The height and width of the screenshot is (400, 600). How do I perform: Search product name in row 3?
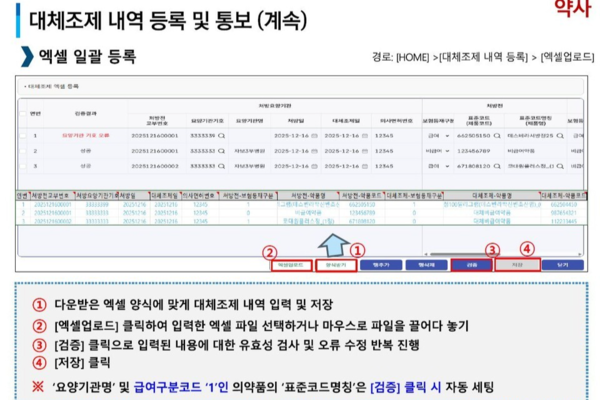pyautogui.click(x=560, y=166)
